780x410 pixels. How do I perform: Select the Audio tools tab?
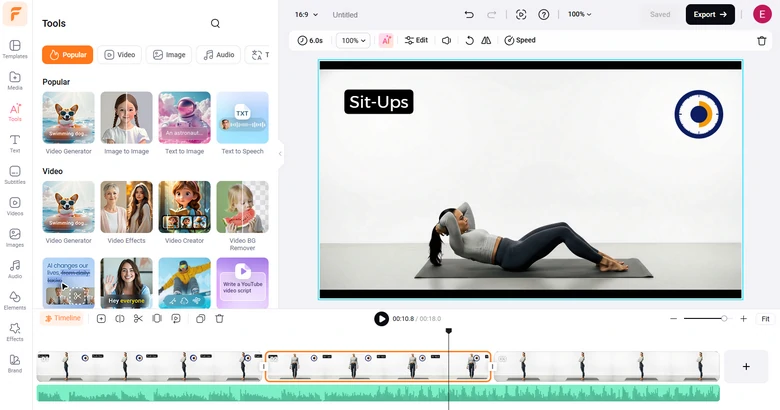pos(218,55)
